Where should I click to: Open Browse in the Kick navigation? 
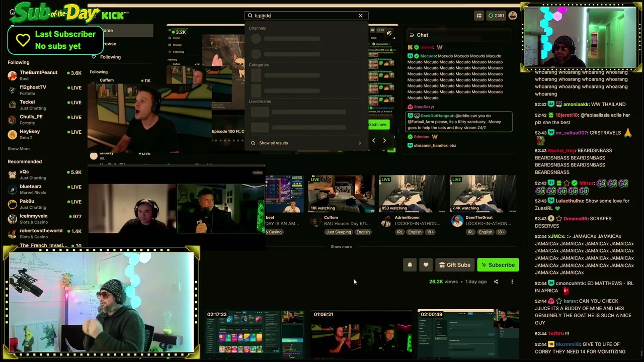(109, 44)
